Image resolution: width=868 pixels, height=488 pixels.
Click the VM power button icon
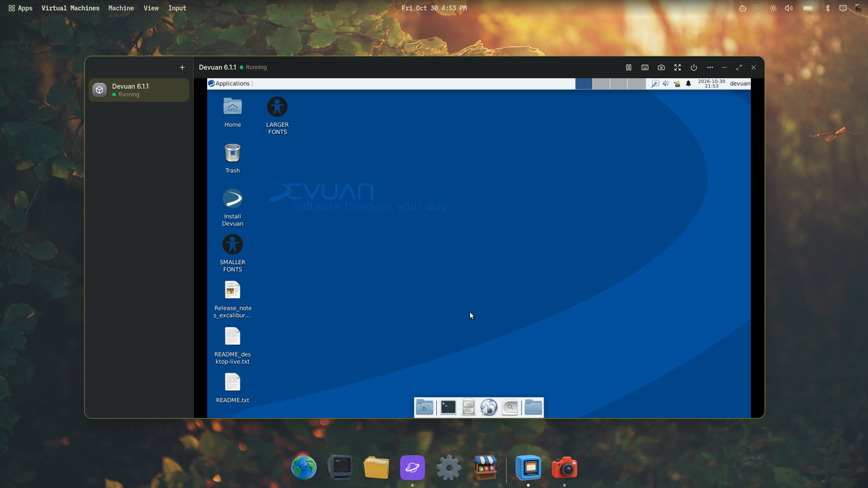694,67
